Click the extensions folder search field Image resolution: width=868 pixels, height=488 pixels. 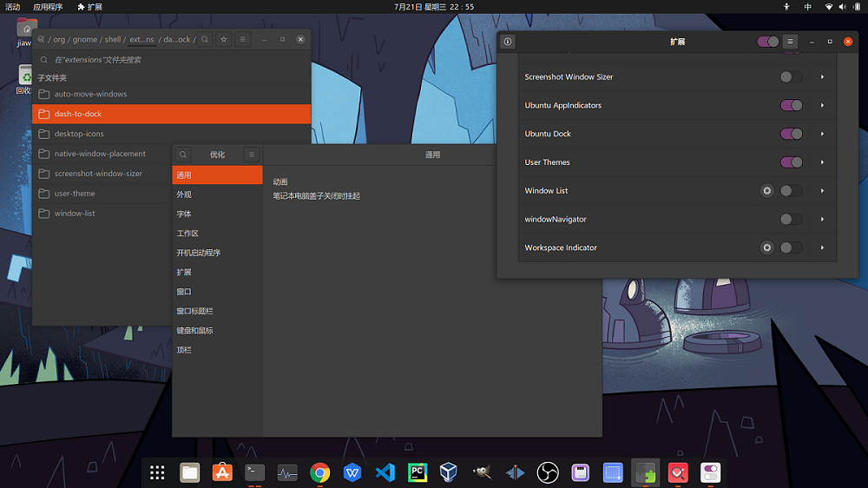172,59
